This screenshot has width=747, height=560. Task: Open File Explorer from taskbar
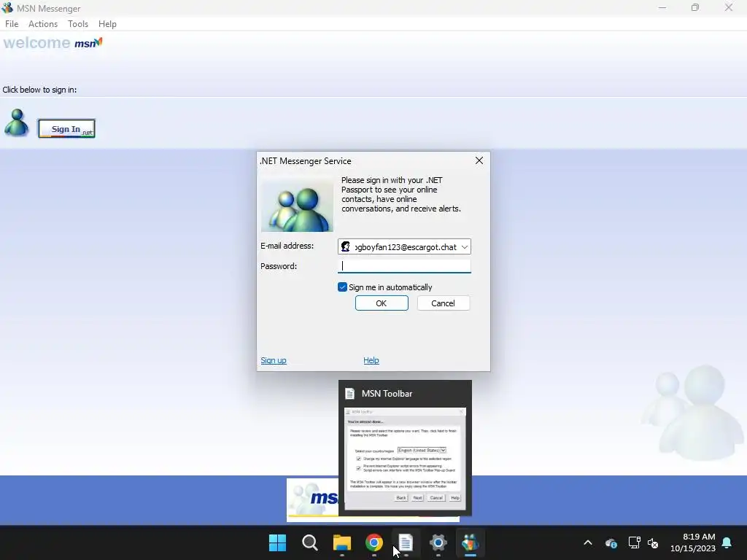(x=342, y=542)
